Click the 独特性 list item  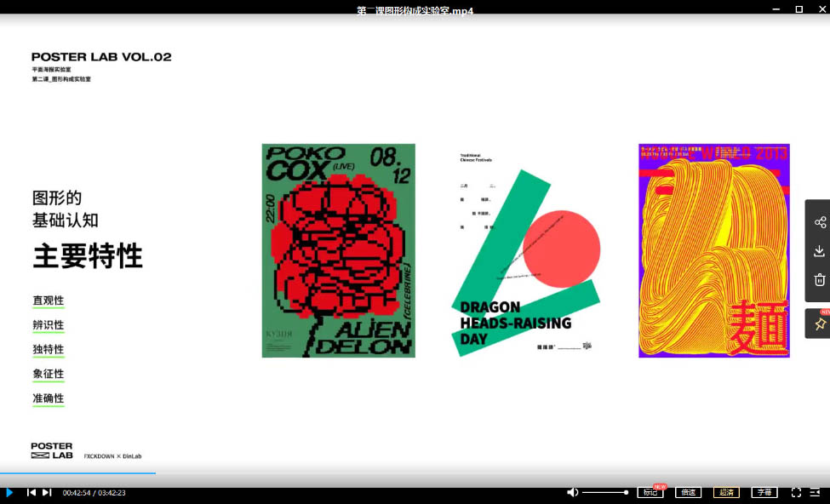(49, 349)
